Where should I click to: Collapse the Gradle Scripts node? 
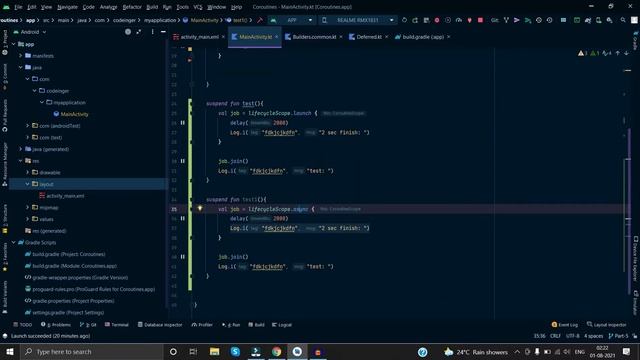point(13,242)
